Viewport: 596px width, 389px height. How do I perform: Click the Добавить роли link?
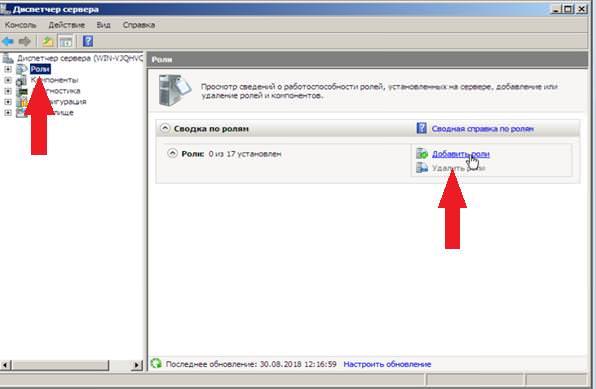461,154
